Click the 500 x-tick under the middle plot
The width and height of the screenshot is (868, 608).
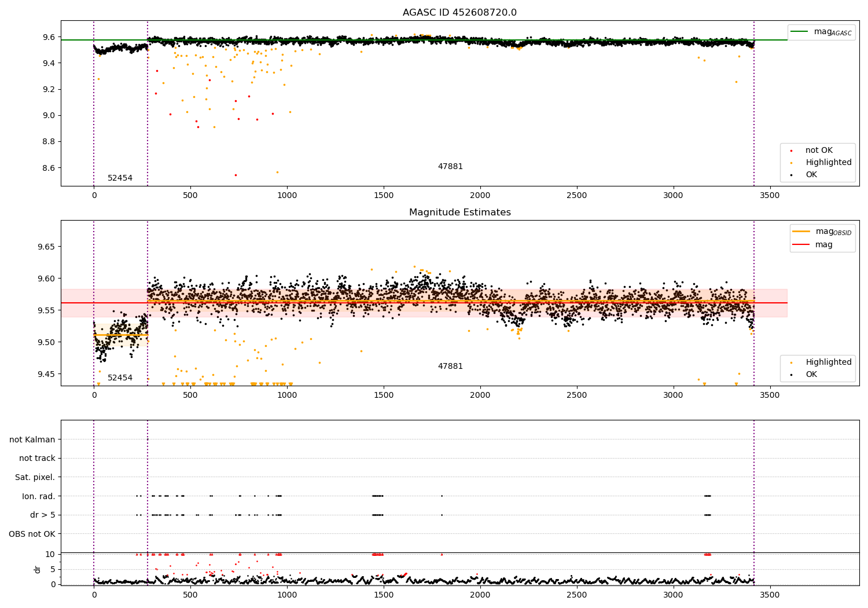(x=190, y=395)
